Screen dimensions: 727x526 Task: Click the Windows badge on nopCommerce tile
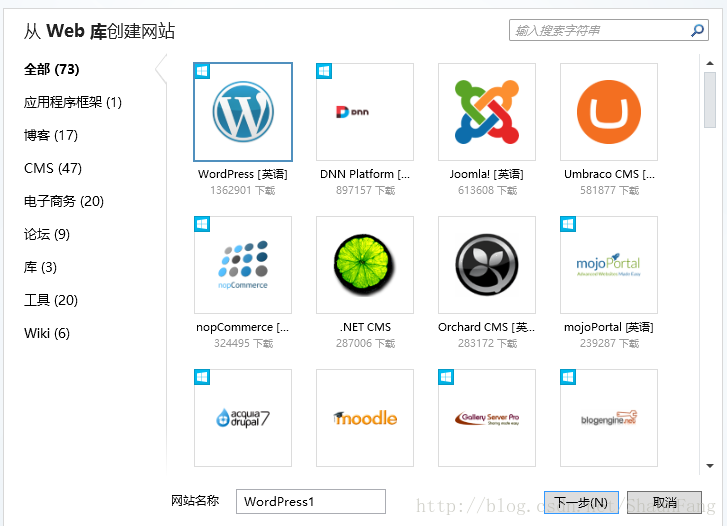202,224
